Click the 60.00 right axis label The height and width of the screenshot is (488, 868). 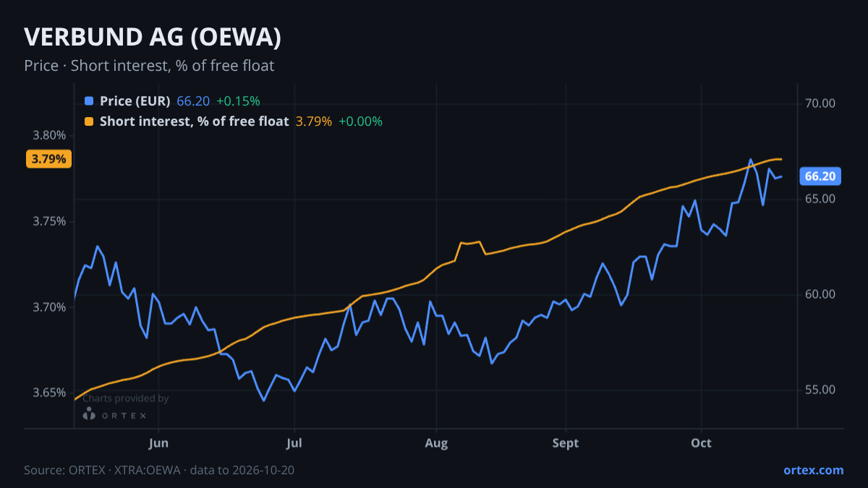click(x=820, y=294)
